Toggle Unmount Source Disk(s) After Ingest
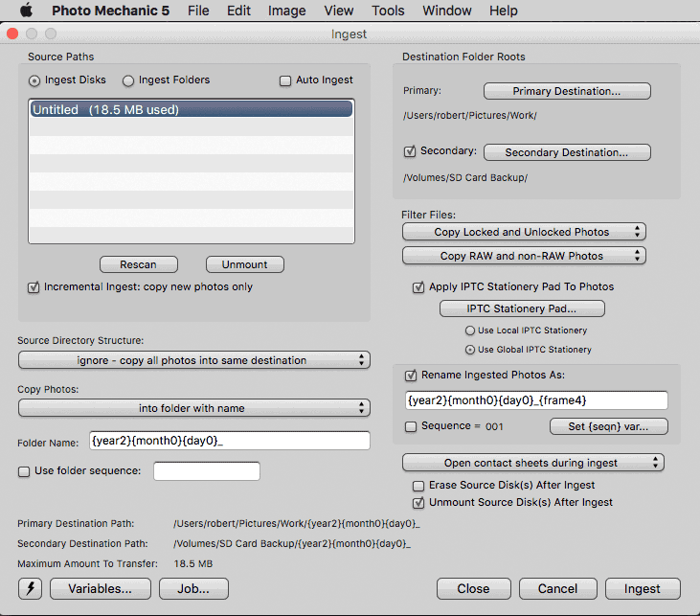Viewport: 700px width, 616px height. coord(418,503)
